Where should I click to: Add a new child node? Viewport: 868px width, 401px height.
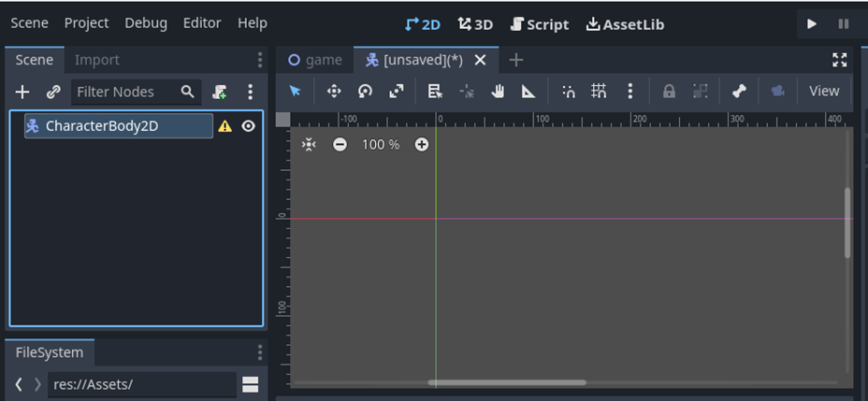click(22, 92)
